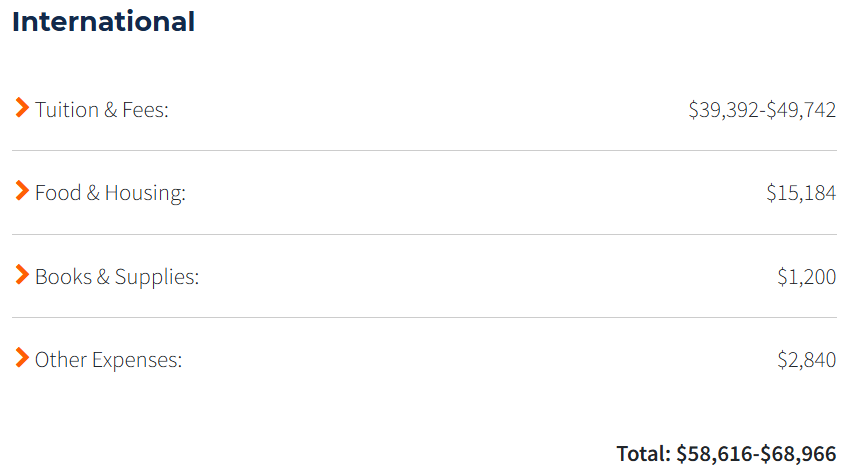Click the $68,966 upper total figure
856x470 pixels.
point(798,453)
